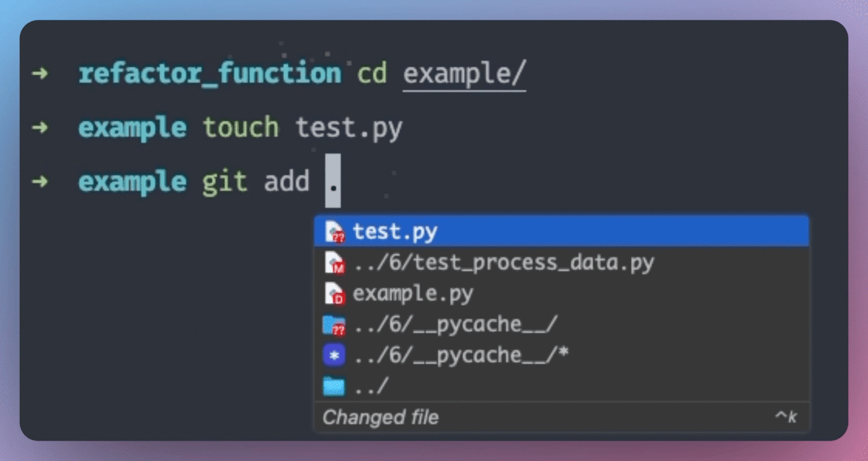Image resolution: width=868 pixels, height=461 pixels.
Task: Click the deleted file icon beside example.py
Action: click(334, 294)
